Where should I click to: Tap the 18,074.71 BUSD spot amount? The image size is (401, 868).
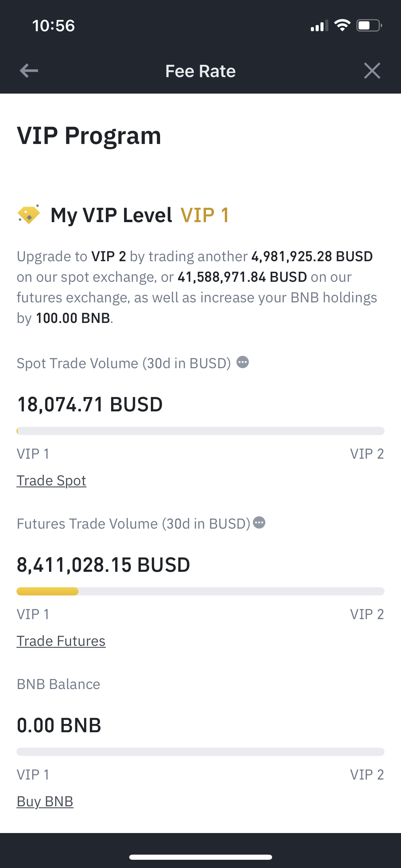pos(90,405)
